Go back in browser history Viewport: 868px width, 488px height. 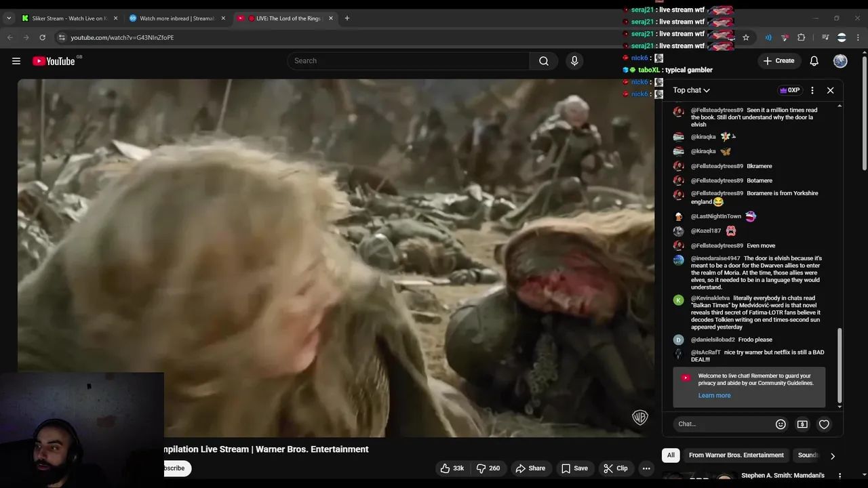pos(10,37)
